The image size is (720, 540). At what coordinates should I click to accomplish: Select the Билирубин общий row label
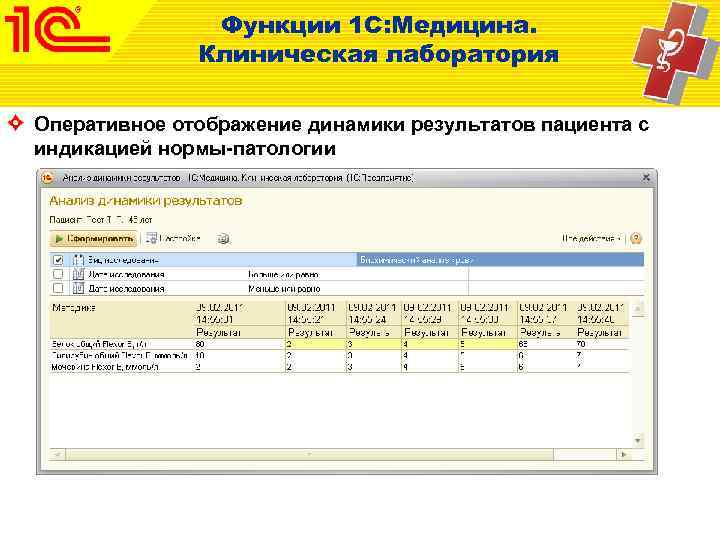(x=119, y=355)
